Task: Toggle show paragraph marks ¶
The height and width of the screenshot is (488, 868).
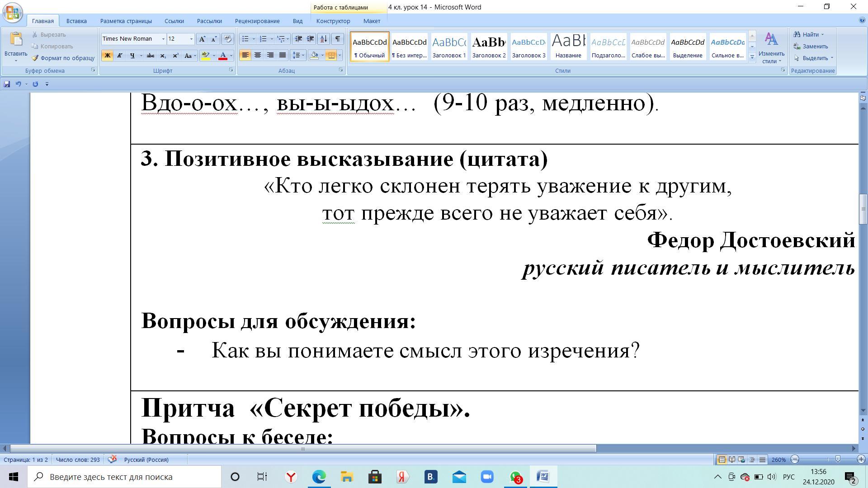Action: click(338, 39)
